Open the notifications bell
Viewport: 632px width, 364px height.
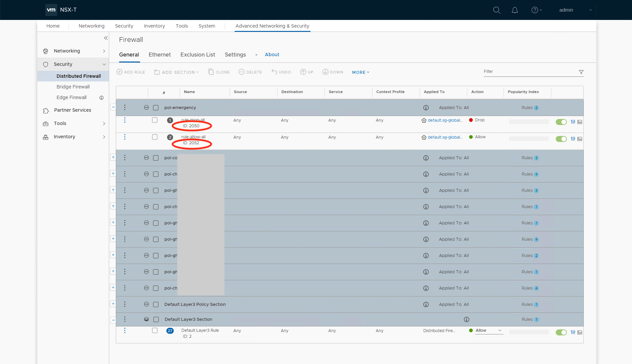coord(515,10)
